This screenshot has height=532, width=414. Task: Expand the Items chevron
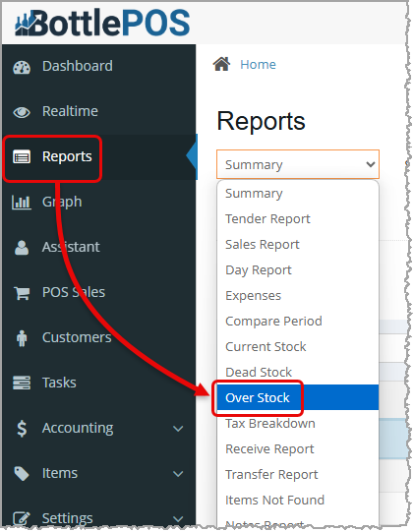point(178,474)
